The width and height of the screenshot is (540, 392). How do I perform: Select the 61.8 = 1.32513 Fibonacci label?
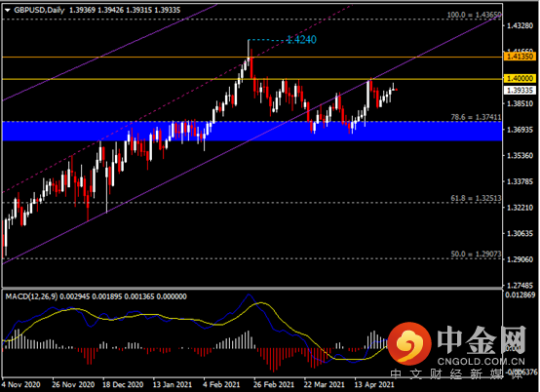point(476,198)
